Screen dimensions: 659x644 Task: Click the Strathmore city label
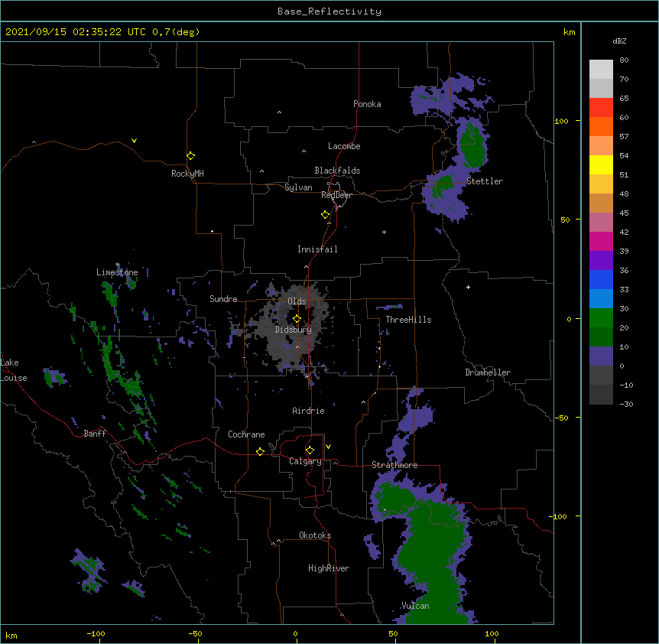[394, 465]
